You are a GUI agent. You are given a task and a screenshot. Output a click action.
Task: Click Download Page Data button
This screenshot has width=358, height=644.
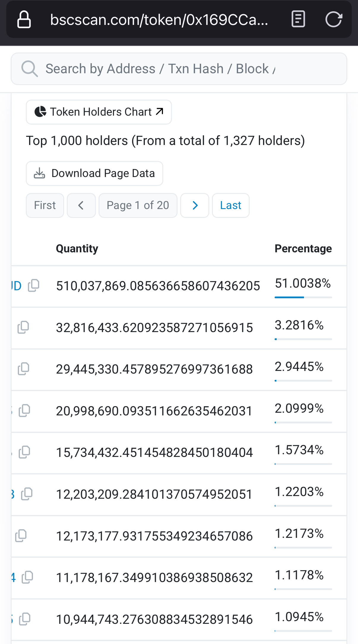(x=94, y=173)
